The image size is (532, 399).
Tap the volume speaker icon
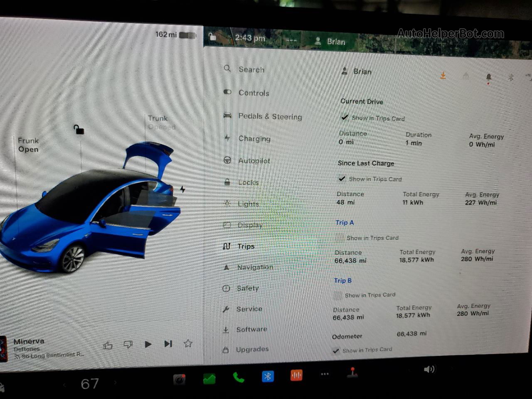point(429,369)
